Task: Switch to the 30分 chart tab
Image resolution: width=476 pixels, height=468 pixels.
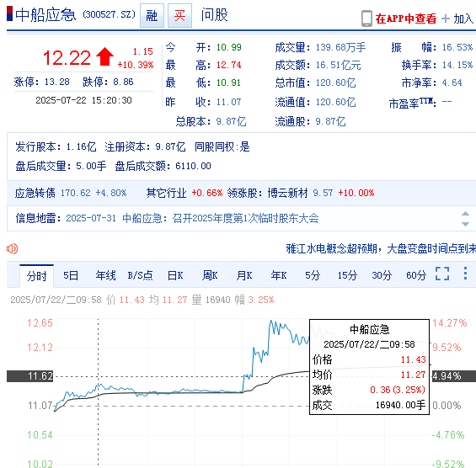Action: click(382, 275)
